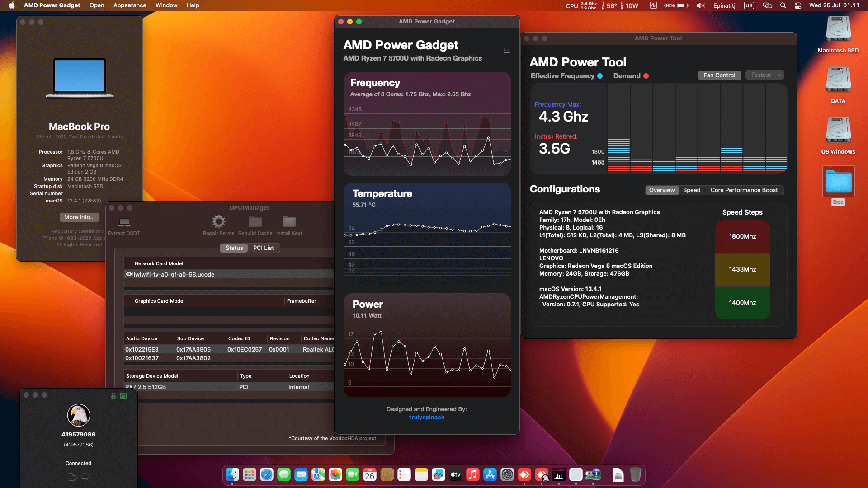The image size is (868, 488).
Task: Open App Store from the dock
Action: point(490,474)
